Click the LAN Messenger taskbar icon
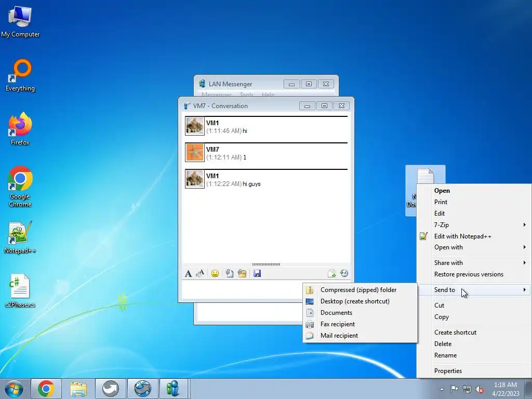This screenshot has height=399, width=532. (x=174, y=389)
